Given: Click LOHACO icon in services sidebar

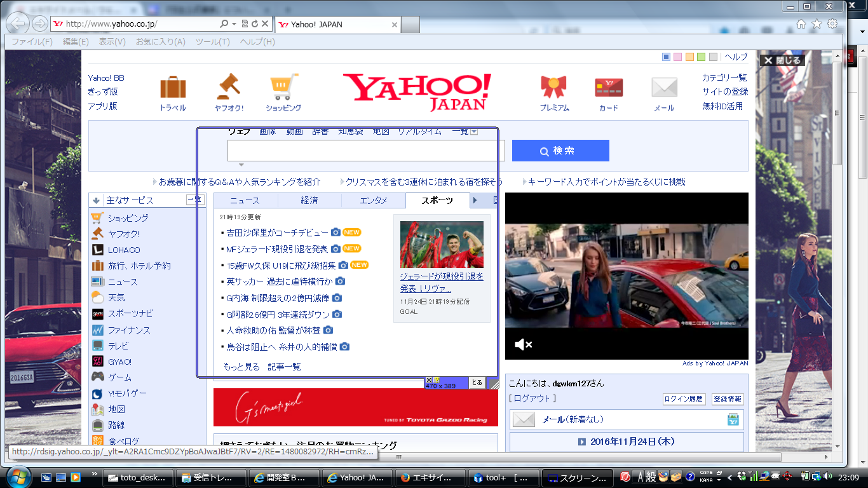Looking at the screenshot, I should pyautogui.click(x=97, y=250).
